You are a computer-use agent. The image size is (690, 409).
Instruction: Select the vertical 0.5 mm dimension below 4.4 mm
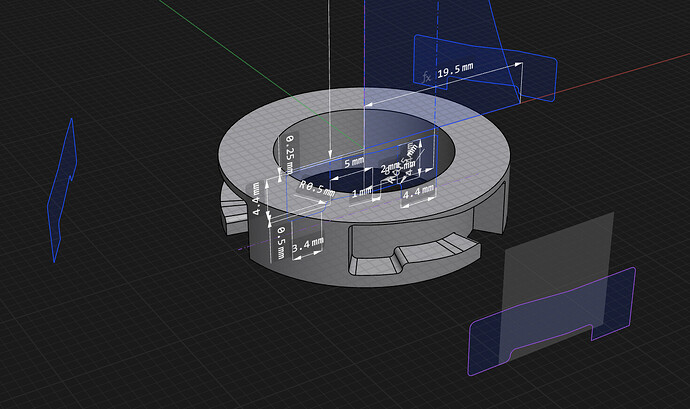coord(281,243)
